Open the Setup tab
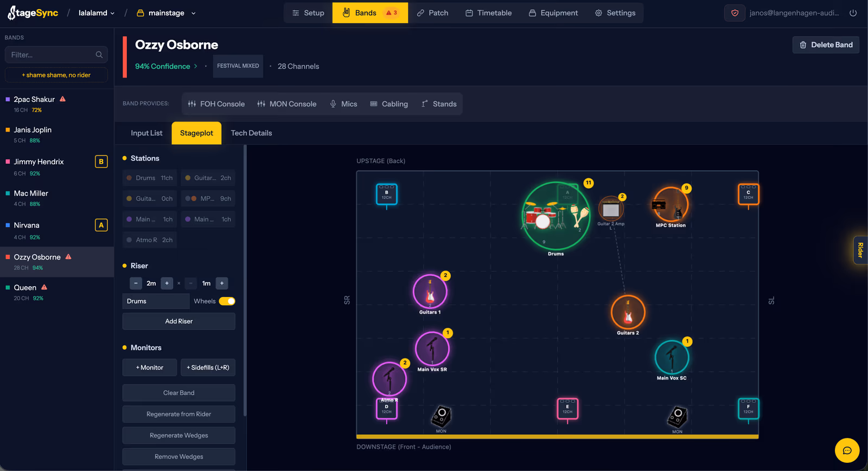Image resolution: width=868 pixels, height=471 pixels. tap(308, 13)
